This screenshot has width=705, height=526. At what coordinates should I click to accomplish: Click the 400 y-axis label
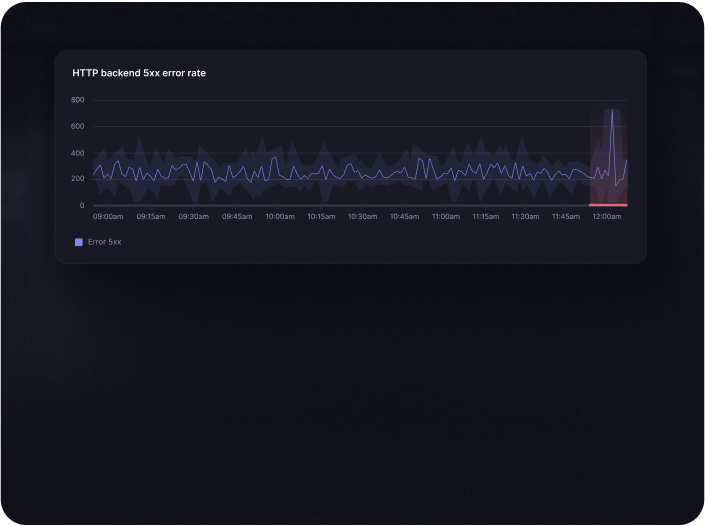pyautogui.click(x=77, y=153)
